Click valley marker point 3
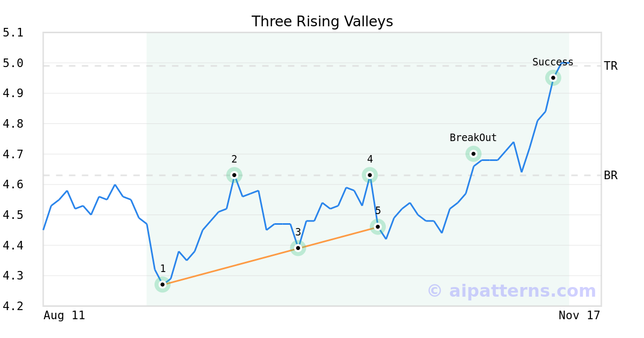 pyautogui.click(x=298, y=248)
